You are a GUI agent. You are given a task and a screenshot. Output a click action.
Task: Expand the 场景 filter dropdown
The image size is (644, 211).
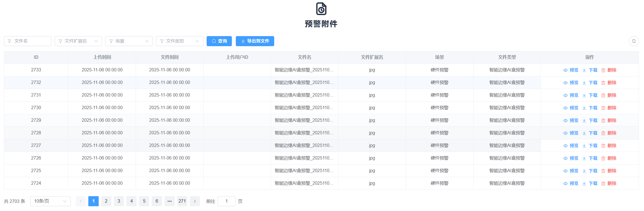tap(129, 41)
